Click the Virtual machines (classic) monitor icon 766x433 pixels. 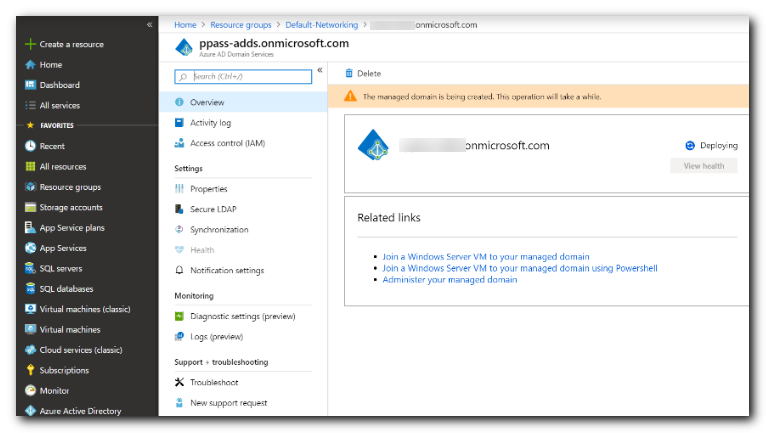(x=30, y=309)
